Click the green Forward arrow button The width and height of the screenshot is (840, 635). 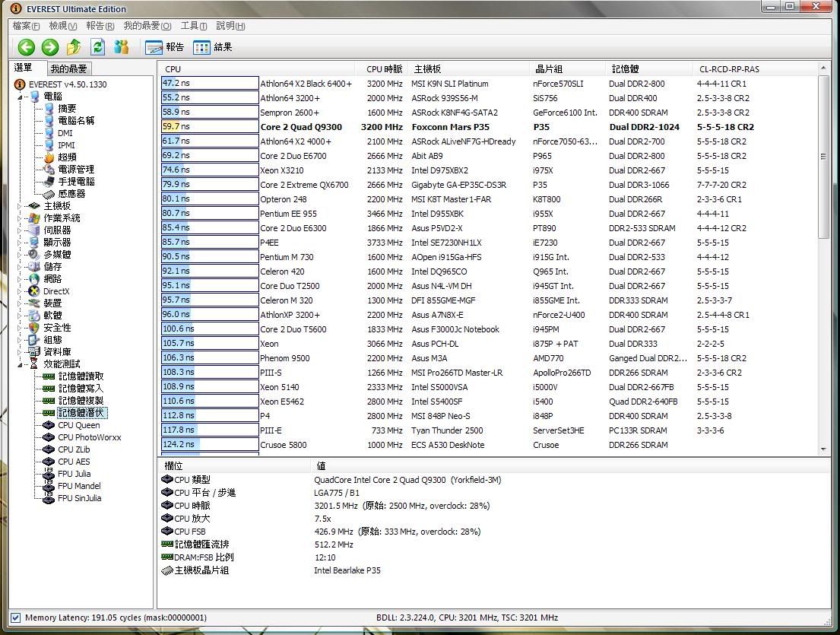click(50, 47)
